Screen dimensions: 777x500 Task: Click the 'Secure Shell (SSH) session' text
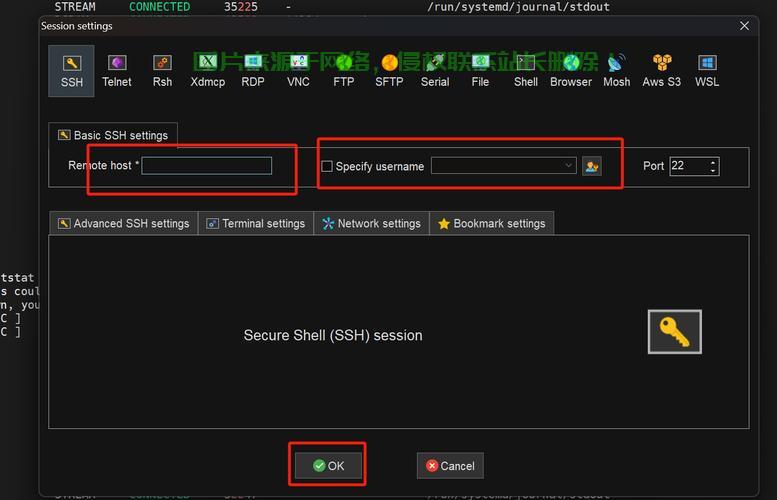click(333, 335)
